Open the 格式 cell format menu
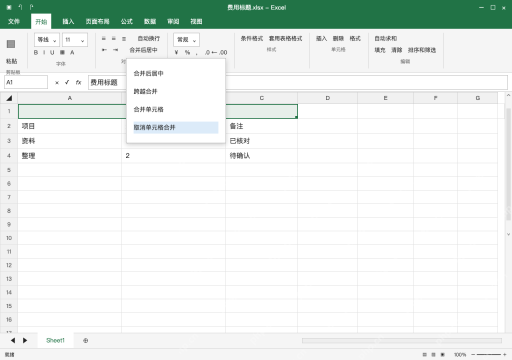Viewport: 512px width, 360px height. point(355,39)
